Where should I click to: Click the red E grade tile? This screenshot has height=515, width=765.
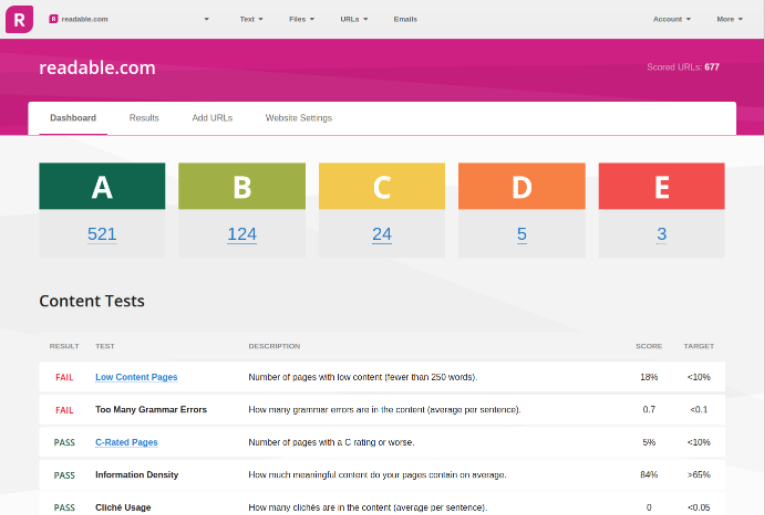click(662, 186)
